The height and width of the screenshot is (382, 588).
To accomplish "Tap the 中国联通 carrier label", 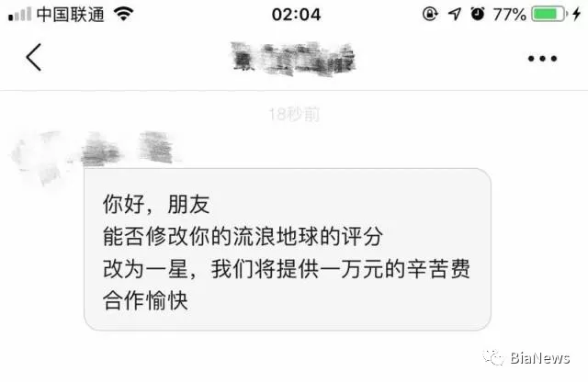I will (x=70, y=15).
